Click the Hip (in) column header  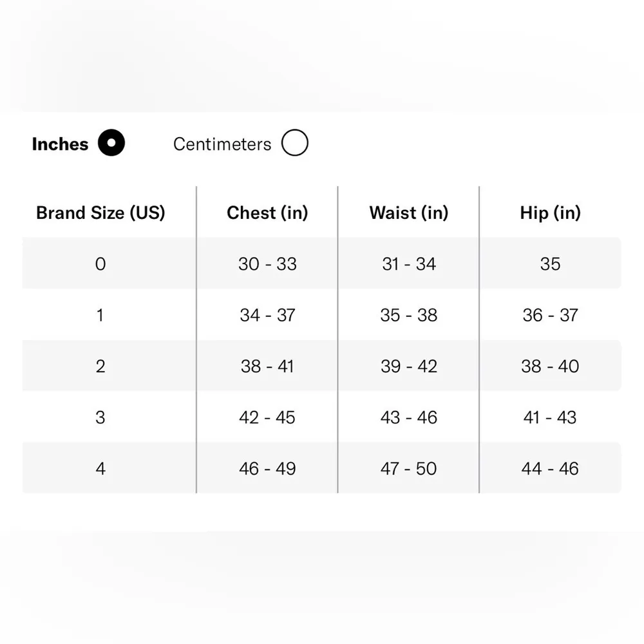550,213
